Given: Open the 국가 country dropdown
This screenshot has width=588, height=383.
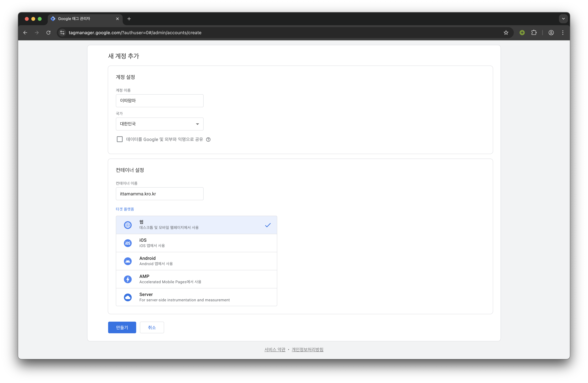Looking at the screenshot, I should [160, 124].
